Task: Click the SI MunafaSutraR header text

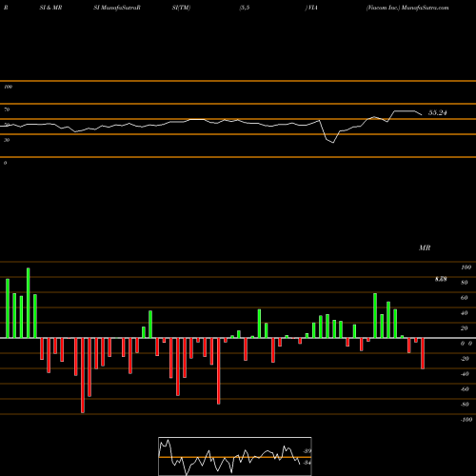Action: pyautogui.click(x=117, y=8)
